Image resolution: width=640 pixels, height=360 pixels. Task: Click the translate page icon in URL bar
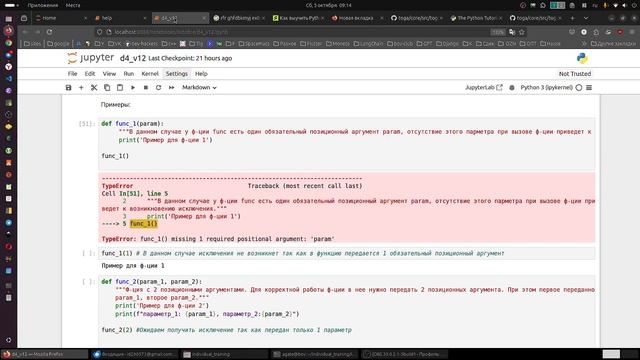point(512,32)
